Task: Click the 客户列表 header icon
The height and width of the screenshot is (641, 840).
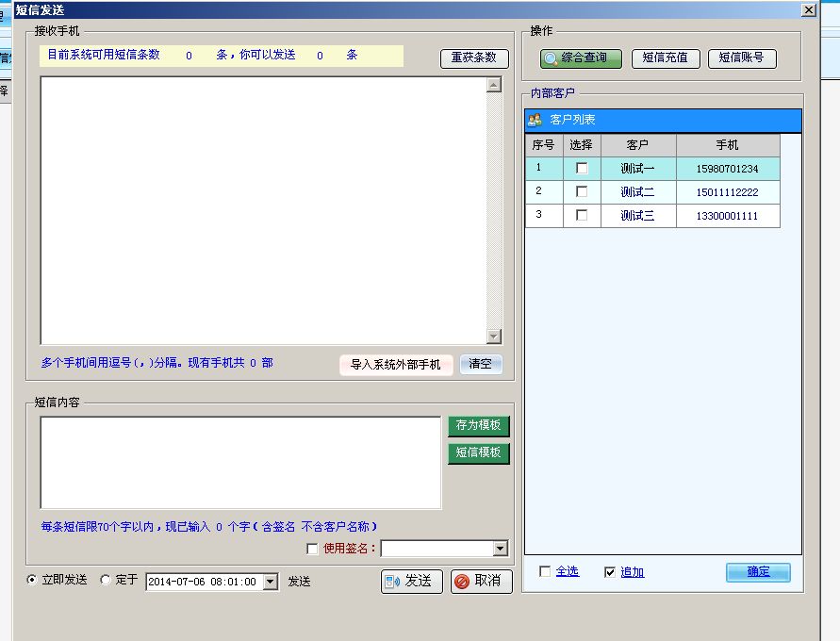Action: tap(535, 121)
